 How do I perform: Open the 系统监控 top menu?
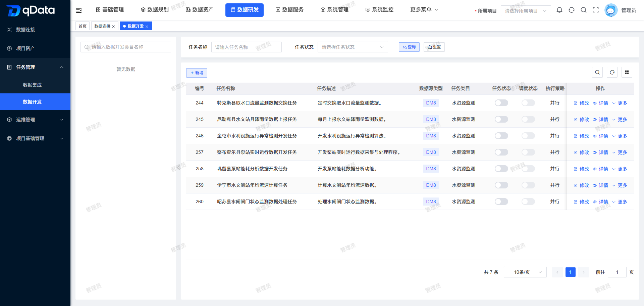coord(379,10)
